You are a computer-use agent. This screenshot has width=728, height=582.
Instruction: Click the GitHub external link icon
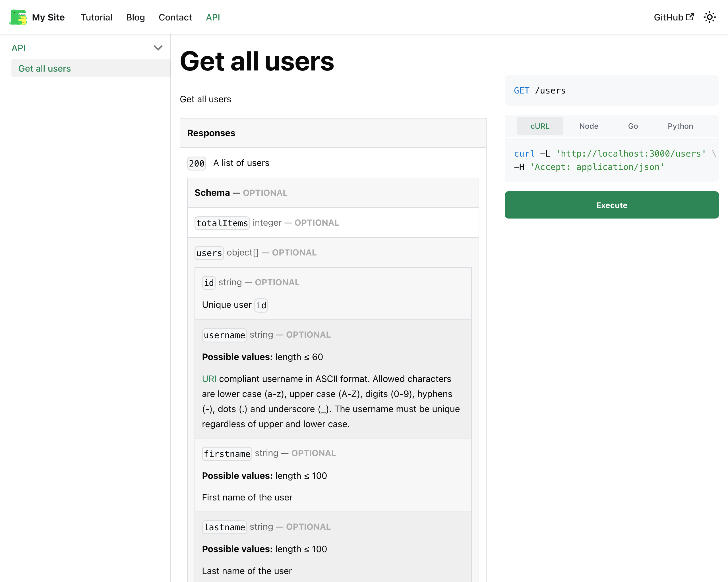point(690,17)
